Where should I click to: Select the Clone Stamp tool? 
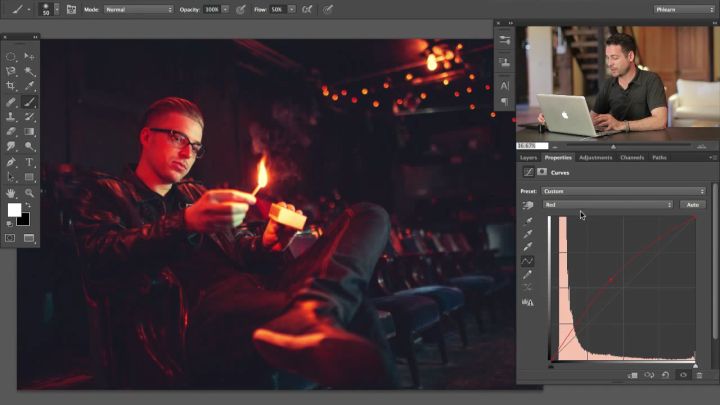pyautogui.click(x=11, y=117)
